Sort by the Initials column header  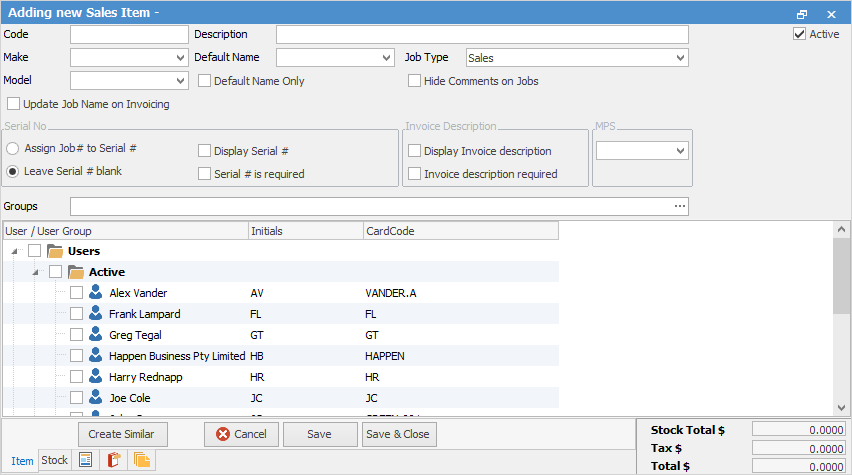click(x=306, y=231)
